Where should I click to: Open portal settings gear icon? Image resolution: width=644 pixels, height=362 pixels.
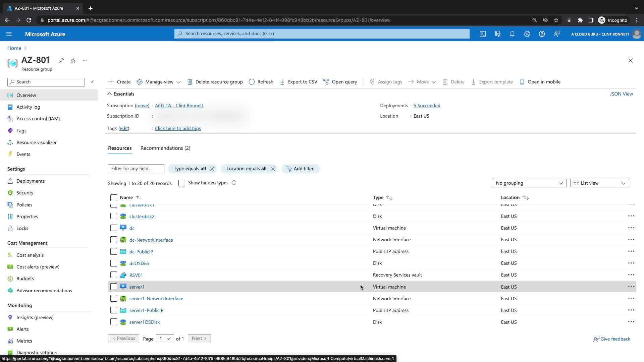527,34
